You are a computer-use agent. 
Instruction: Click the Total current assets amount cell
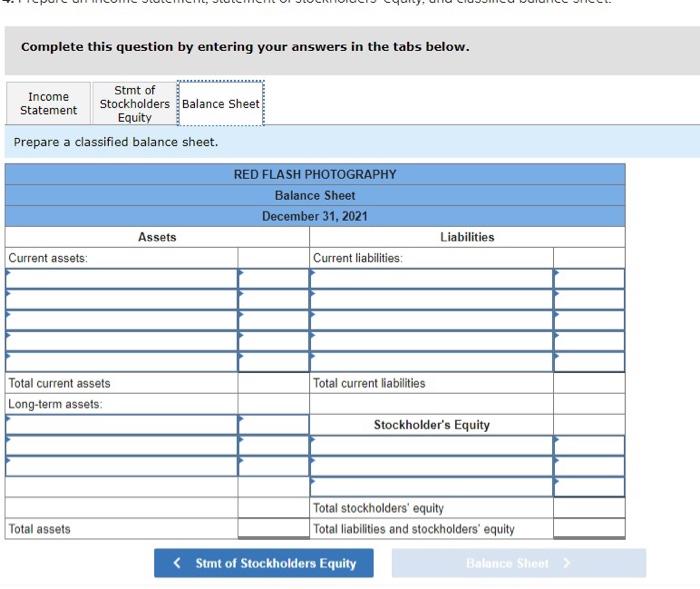tap(274, 383)
